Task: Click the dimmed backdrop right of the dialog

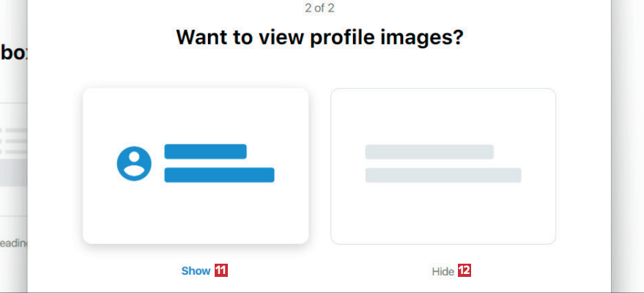Action: point(628,146)
